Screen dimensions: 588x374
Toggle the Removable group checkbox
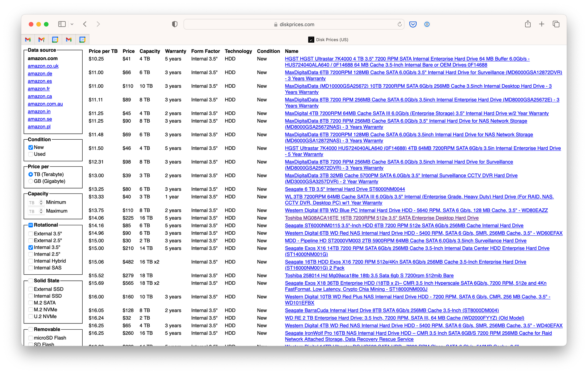31,330
